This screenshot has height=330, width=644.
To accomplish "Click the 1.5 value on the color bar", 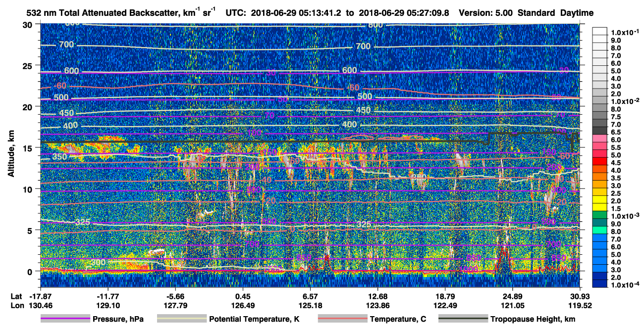I will pyautogui.click(x=615, y=209).
